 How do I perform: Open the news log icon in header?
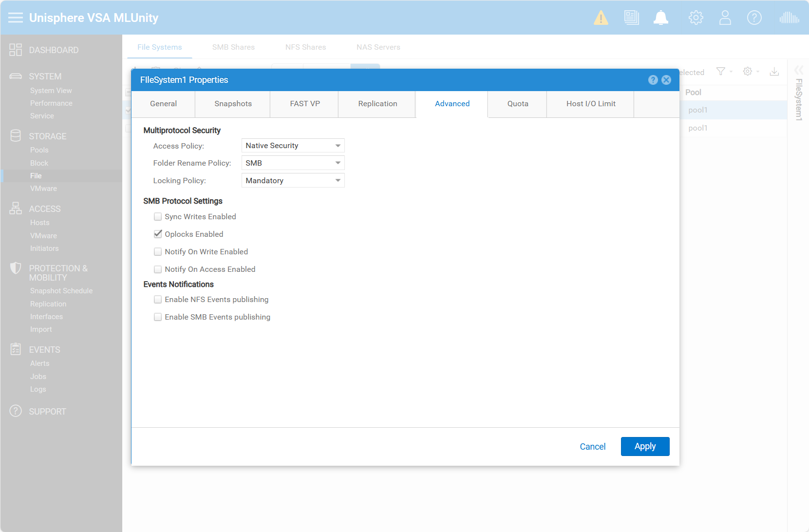tap(631, 18)
